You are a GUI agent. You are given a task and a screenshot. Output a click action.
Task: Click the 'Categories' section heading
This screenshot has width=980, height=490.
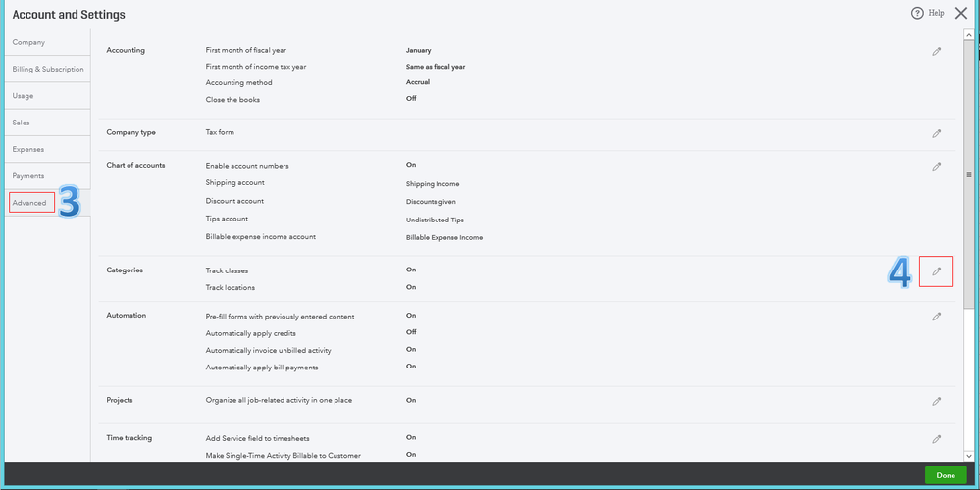[125, 269]
